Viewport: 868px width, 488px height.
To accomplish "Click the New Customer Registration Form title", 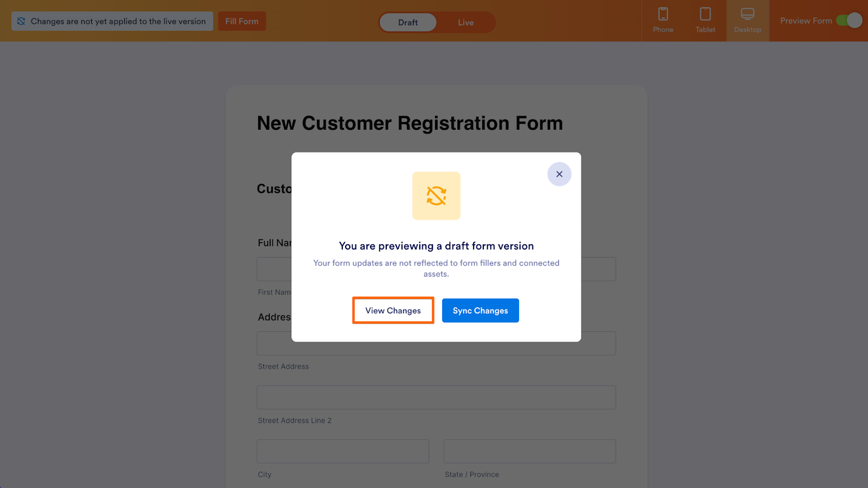I will point(409,123).
